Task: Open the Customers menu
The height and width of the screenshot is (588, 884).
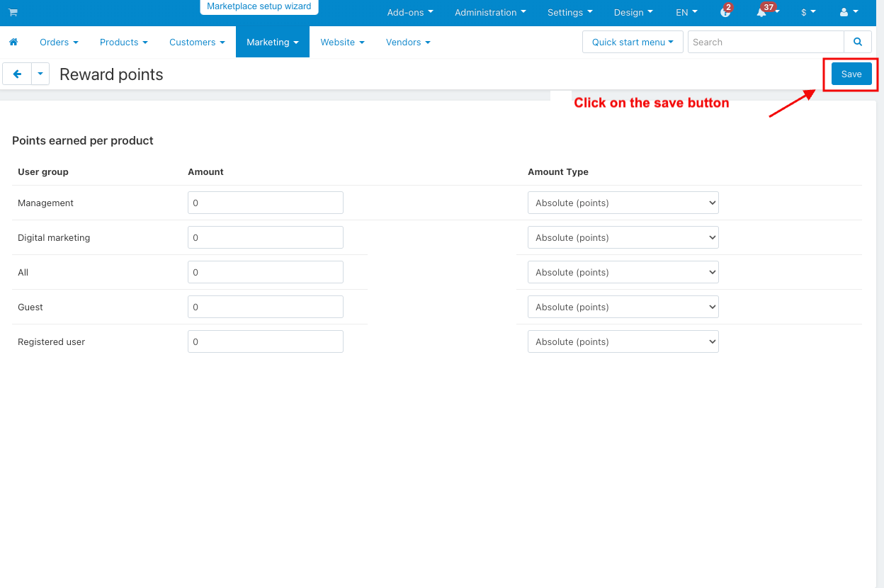Action: pos(197,43)
